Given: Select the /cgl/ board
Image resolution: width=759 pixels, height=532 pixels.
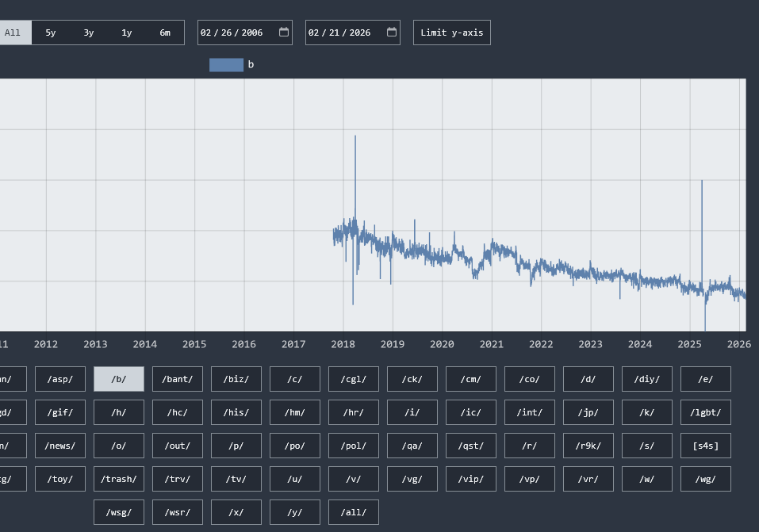Looking at the screenshot, I should pyautogui.click(x=354, y=379).
